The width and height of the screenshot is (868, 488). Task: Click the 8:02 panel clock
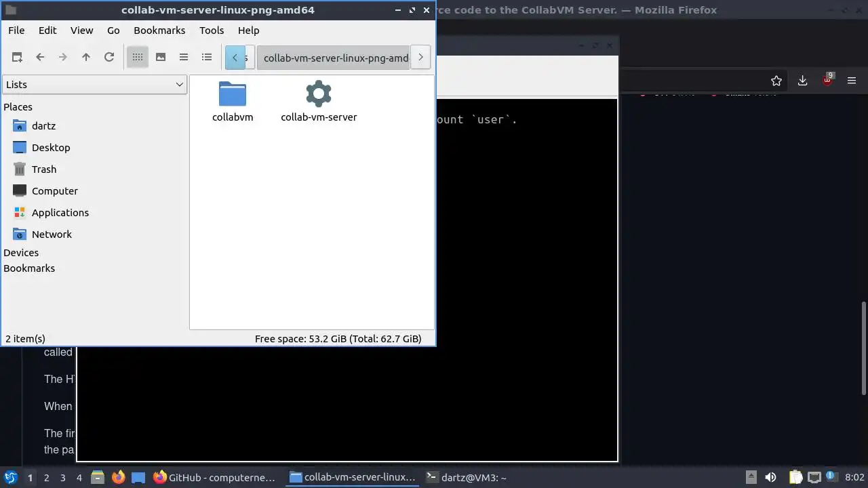click(854, 478)
